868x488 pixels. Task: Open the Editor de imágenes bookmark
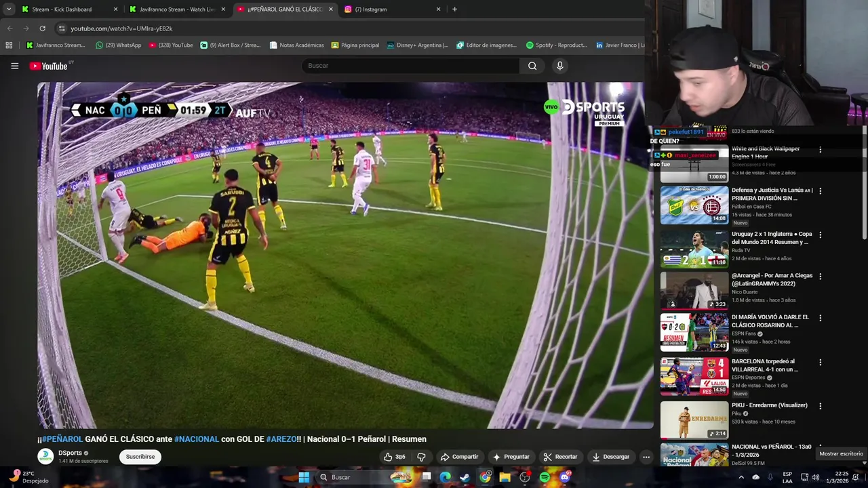pos(487,45)
